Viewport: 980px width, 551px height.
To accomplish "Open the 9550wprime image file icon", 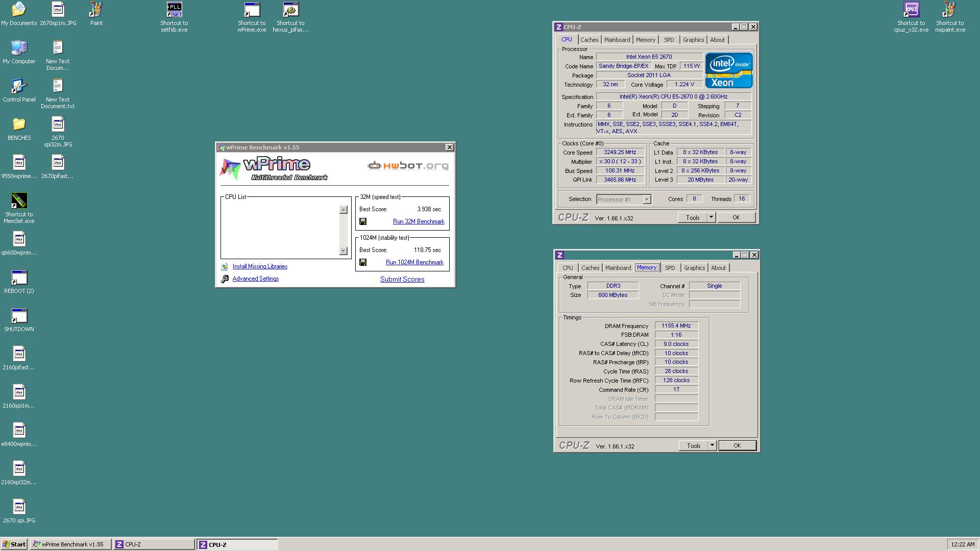I will pos(19,167).
